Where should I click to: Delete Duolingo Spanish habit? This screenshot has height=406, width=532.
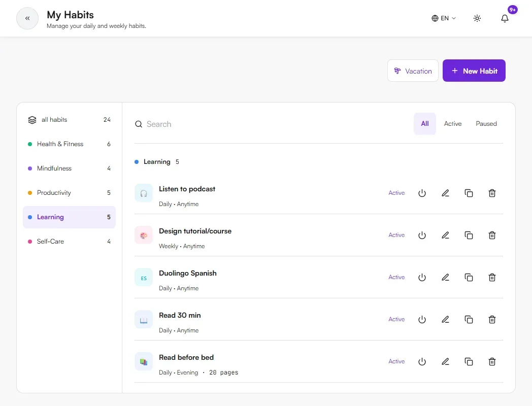pyautogui.click(x=492, y=278)
